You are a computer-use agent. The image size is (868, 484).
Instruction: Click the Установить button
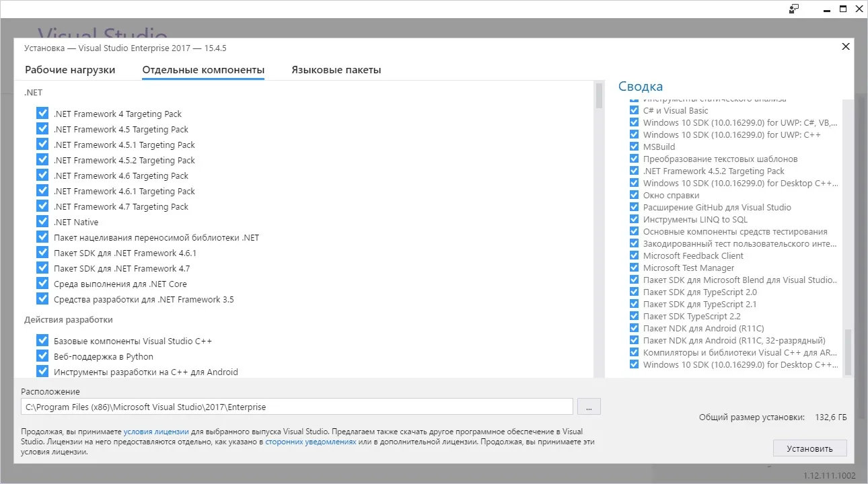[x=810, y=448]
